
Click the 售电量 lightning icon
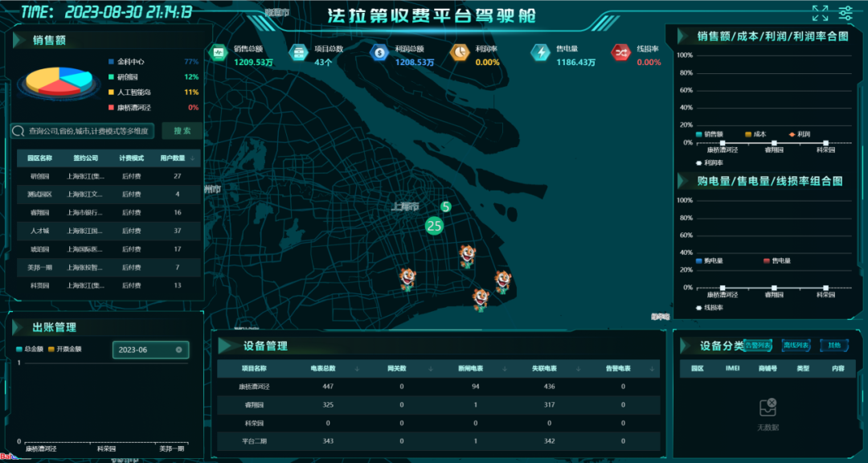point(540,52)
